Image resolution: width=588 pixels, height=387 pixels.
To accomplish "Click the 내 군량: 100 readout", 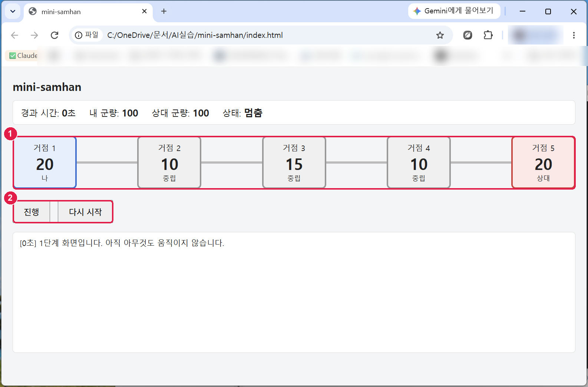I will [x=114, y=113].
